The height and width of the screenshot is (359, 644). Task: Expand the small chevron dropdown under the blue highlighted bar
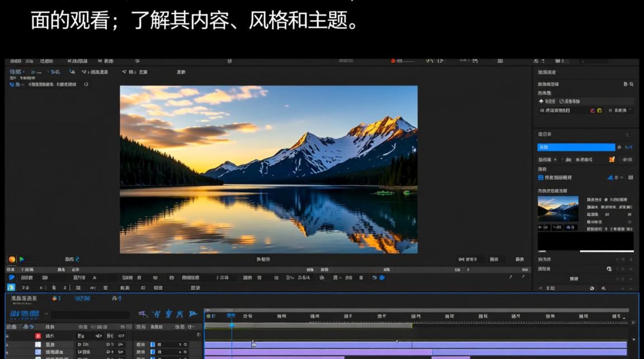[555, 159]
